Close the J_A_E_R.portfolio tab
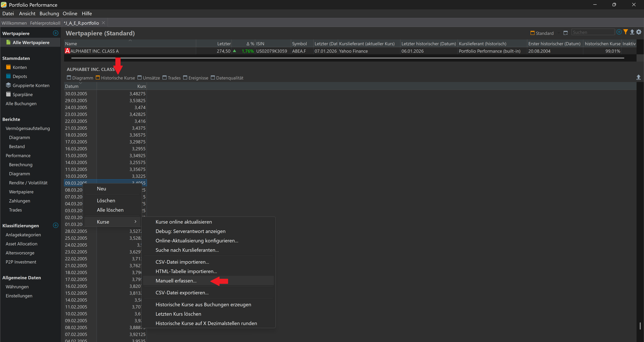644x342 pixels. (x=103, y=23)
